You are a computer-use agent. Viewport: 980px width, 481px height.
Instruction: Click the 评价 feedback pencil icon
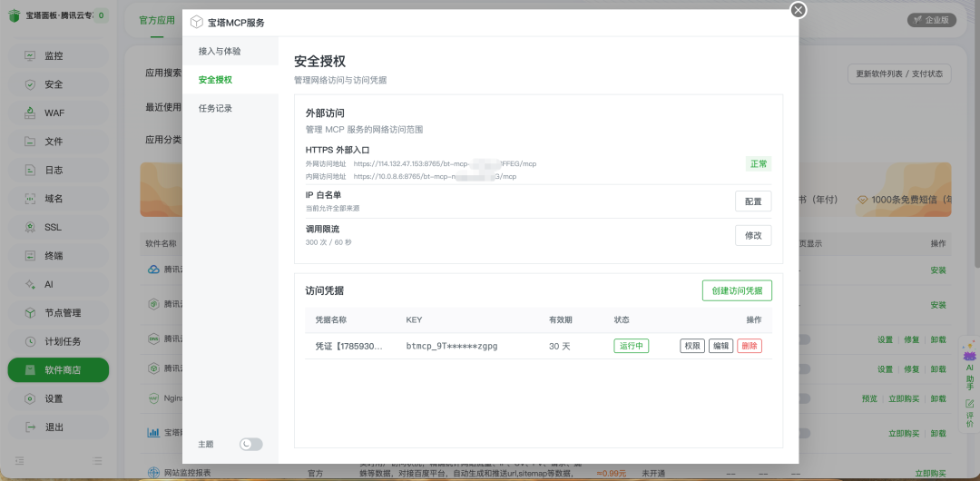click(970, 404)
